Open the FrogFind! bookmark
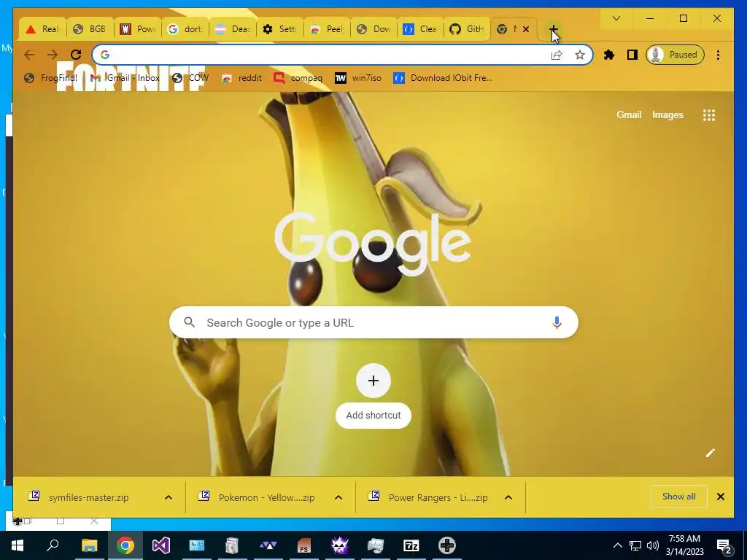The width and height of the screenshot is (747, 560). (x=50, y=78)
